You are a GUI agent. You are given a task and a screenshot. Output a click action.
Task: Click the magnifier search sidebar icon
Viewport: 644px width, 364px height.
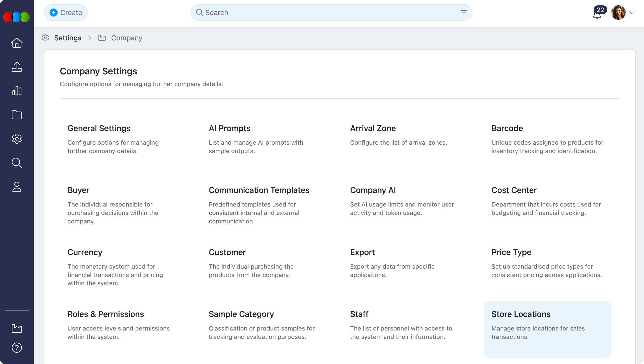coord(17,163)
